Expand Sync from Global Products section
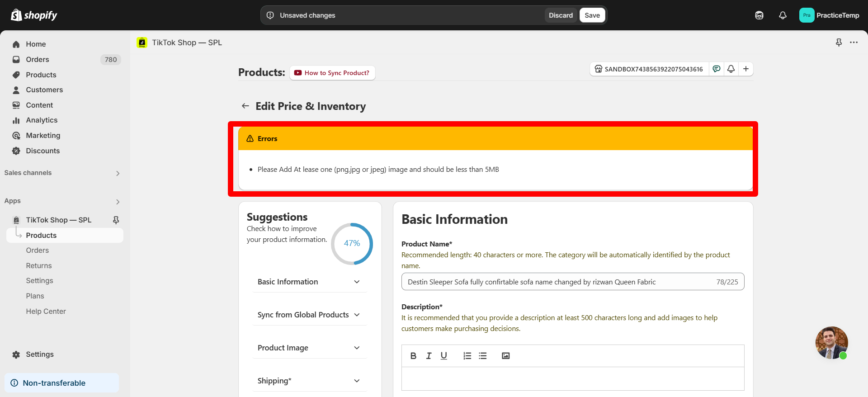Screen dimensions: 868x397 click(x=357, y=315)
